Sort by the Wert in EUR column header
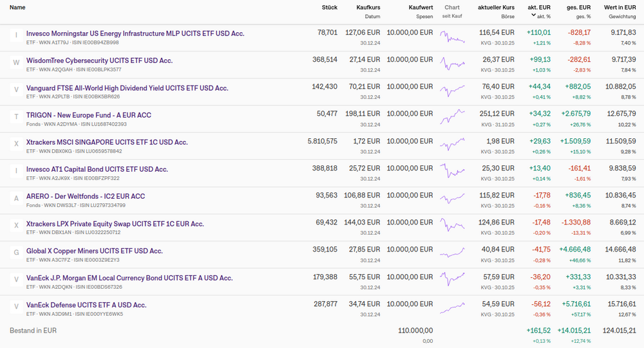 click(x=619, y=8)
